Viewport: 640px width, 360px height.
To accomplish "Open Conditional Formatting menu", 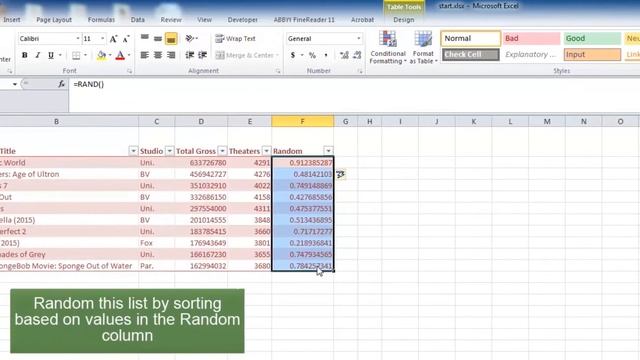I will [388, 48].
